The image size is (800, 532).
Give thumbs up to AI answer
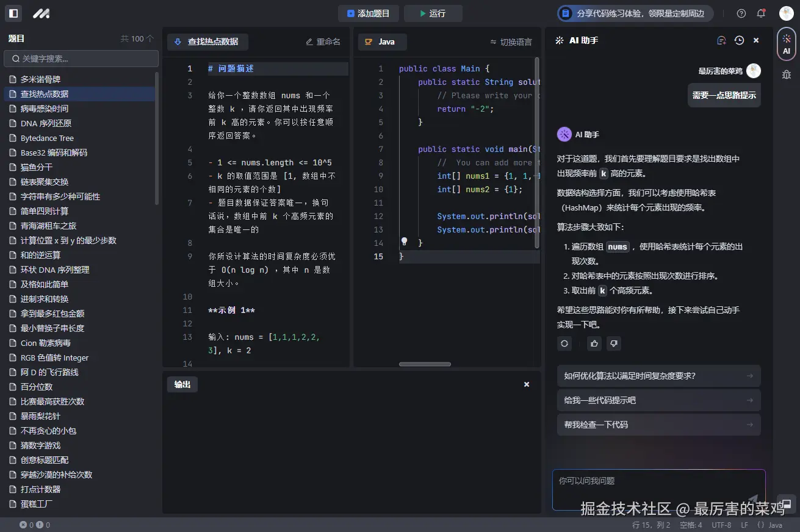594,343
